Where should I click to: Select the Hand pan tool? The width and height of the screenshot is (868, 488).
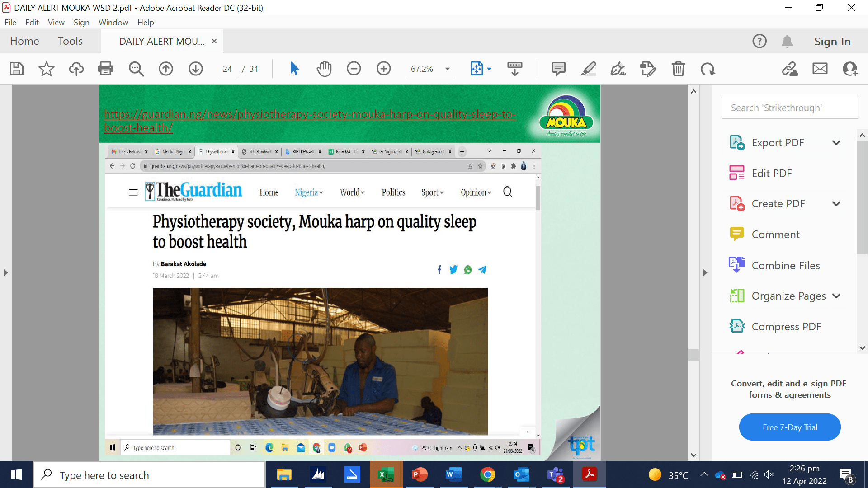click(x=324, y=69)
